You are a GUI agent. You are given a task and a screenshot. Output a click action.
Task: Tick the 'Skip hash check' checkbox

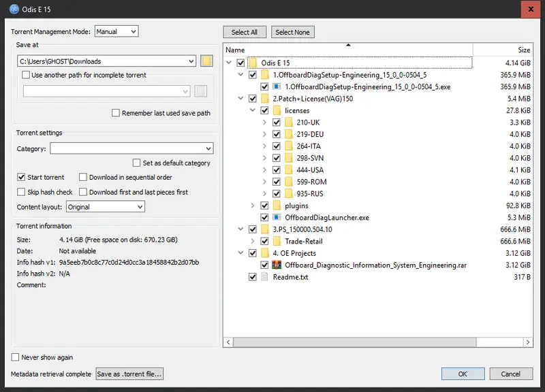coord(21,192)
